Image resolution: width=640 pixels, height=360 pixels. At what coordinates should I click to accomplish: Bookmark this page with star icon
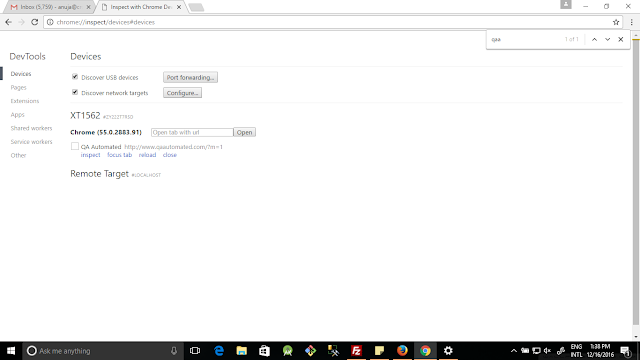coord(616,22)
